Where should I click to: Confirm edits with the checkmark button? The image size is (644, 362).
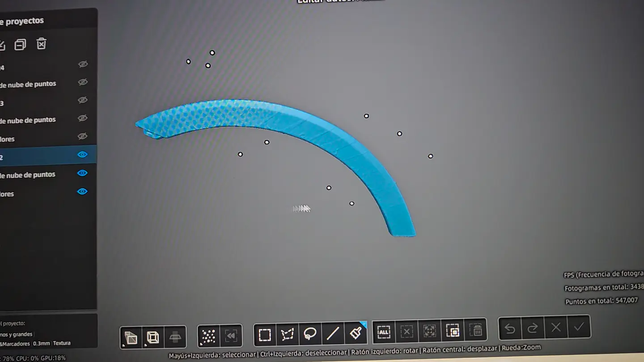tap(579, 327)
